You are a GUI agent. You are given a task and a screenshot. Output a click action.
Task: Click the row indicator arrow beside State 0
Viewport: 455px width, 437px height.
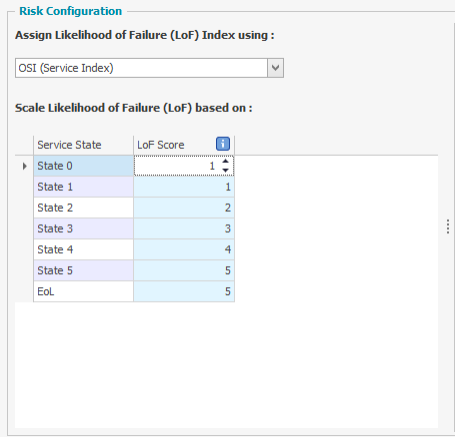coord(24,166)
